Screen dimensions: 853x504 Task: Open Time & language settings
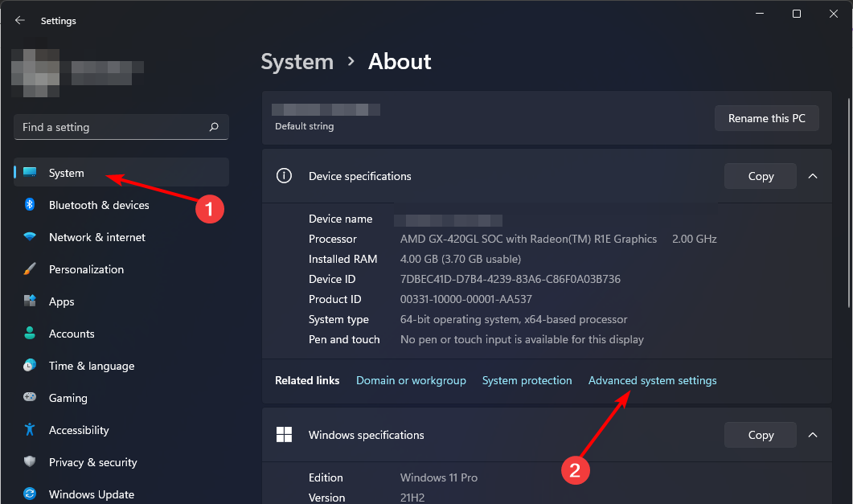click(121, 366)
